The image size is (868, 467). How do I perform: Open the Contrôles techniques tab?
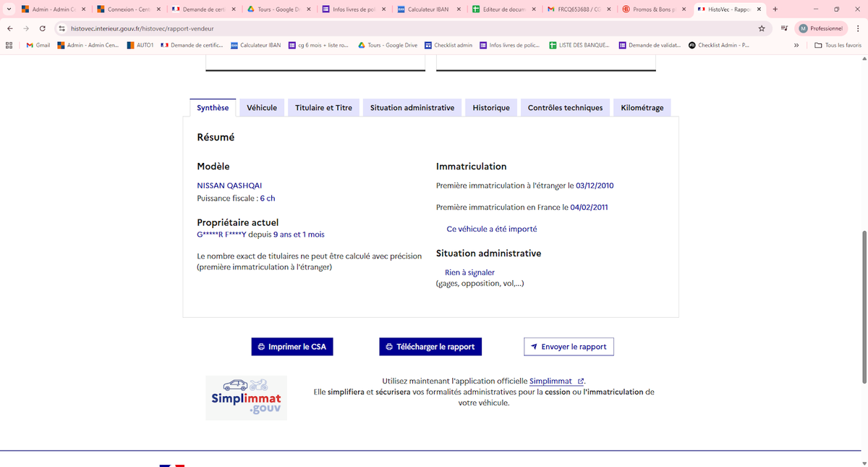point(565,108)
